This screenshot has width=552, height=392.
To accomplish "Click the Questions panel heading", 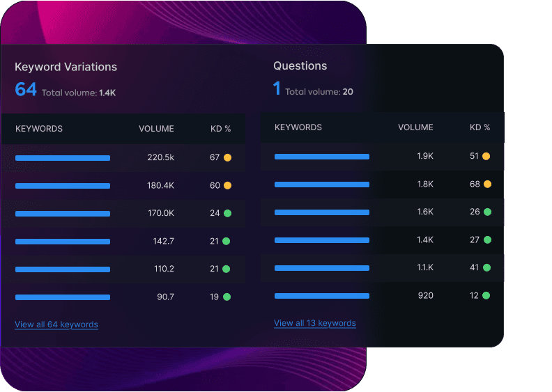I will pos(300,66).
